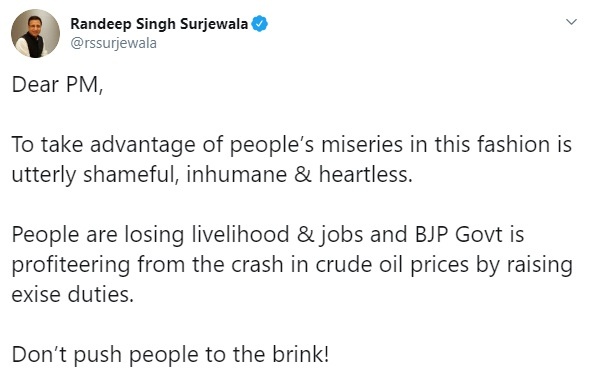The width and height of the screenshot is (590, 383).
Task: Click the blue verified badge icon
Action: (x=259, y=24)
